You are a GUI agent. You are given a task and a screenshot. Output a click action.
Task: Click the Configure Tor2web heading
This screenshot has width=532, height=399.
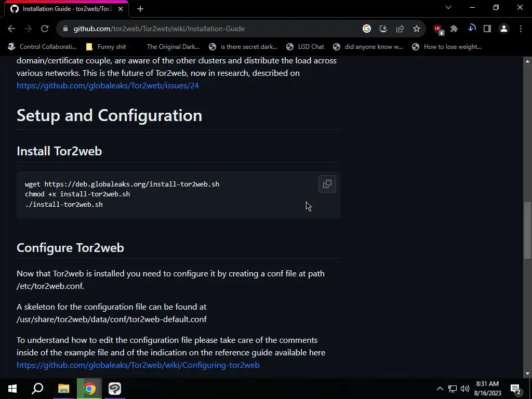click(70, 248)
